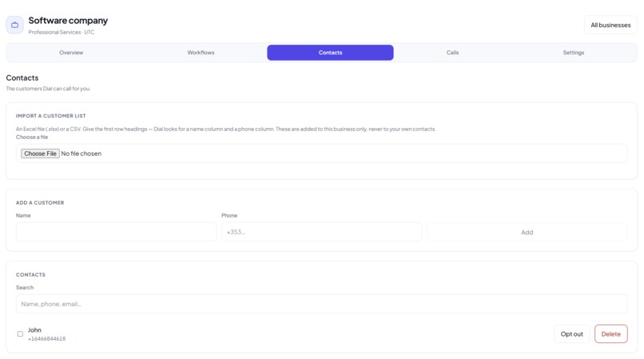
Task: Open the All businesses list
Action: pos(610,25)
